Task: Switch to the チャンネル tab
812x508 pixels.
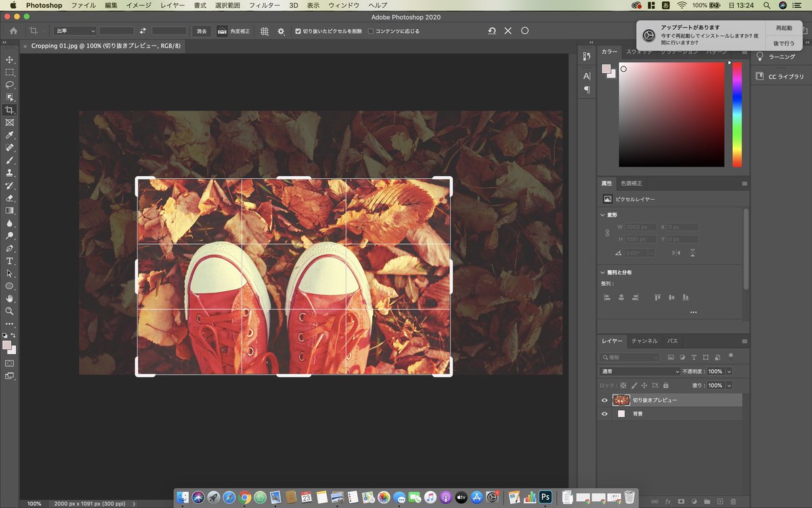Action: 644,341
